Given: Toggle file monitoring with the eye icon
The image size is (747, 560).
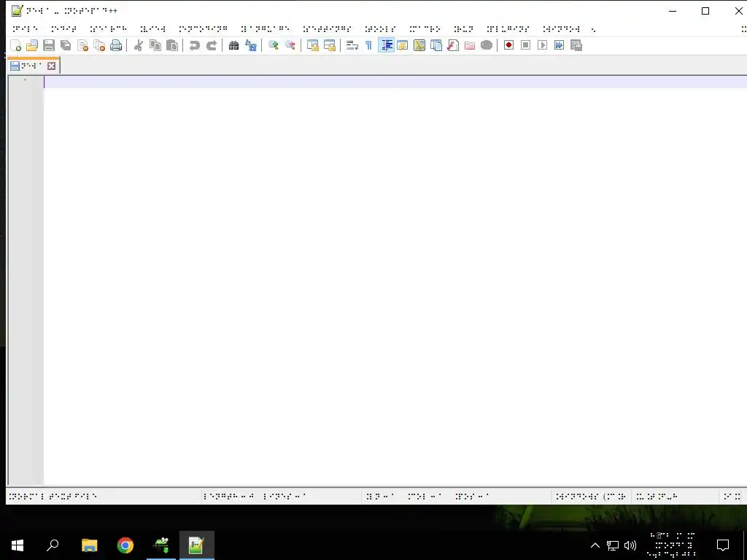Looking at the screenshot, I should pos(487,45).
